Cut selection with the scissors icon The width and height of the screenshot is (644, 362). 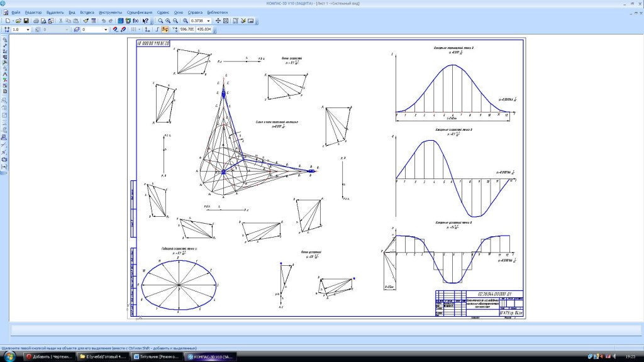click(x=61, y=21)
